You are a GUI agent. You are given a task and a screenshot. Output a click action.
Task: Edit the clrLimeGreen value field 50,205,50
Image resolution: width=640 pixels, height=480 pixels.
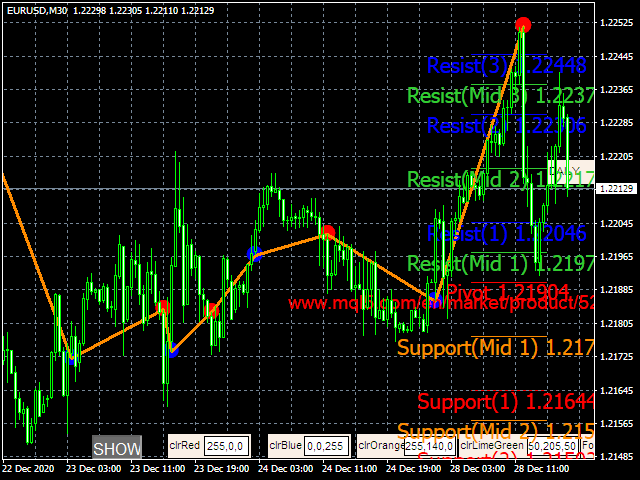click(553, 447)
